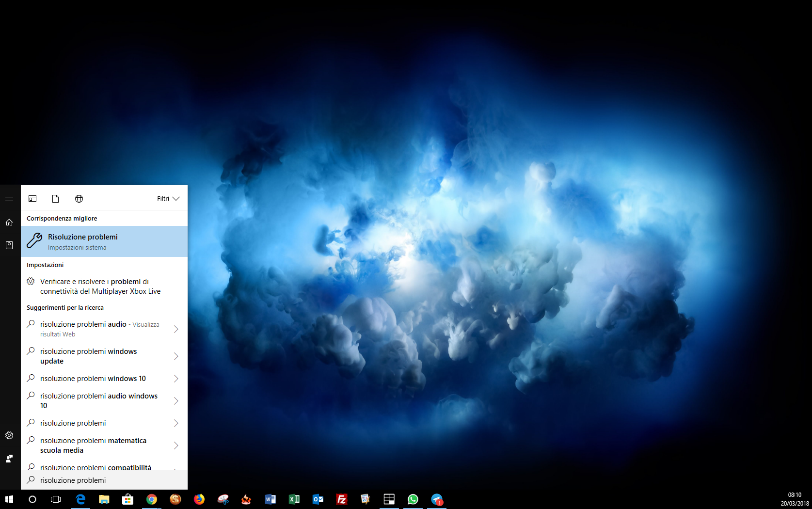Select suggestion risoluzione problemi matematica scuola media
Screen dimensions: 812x509
[93, 445]
